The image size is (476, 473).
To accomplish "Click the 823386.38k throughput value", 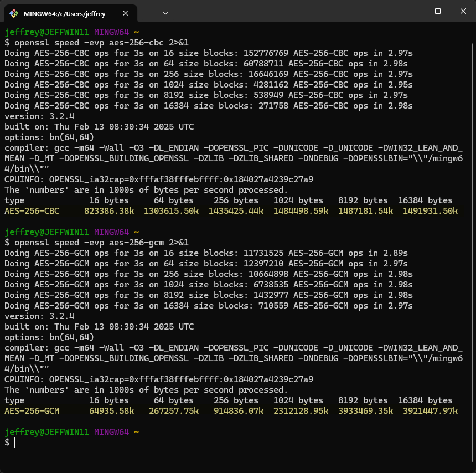I will pyautogui.click(x=109, y=211).
